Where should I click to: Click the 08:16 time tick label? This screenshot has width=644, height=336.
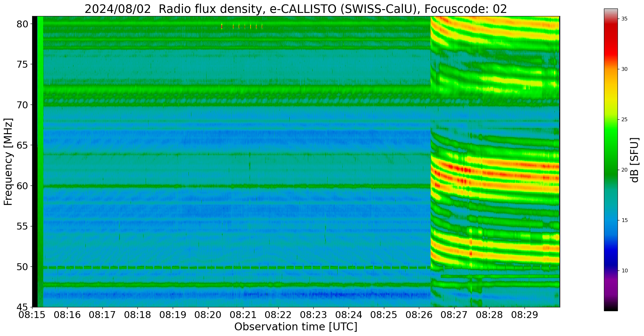67,315
